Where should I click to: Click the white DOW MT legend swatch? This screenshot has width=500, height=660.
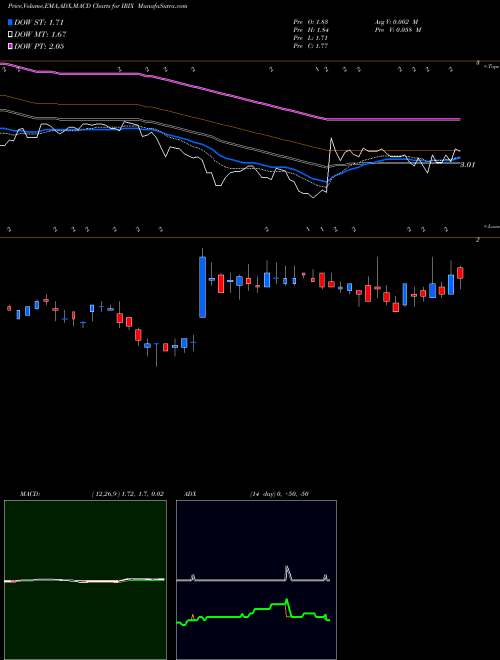[10, 35]
